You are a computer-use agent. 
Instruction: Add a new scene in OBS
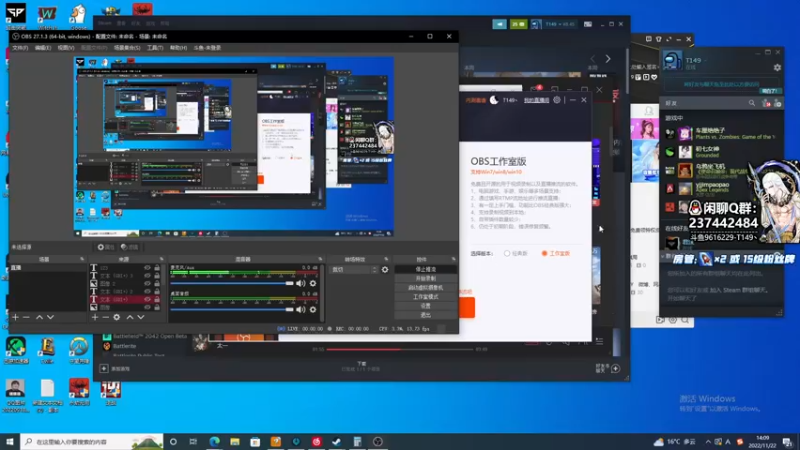(x=15, y=317)
